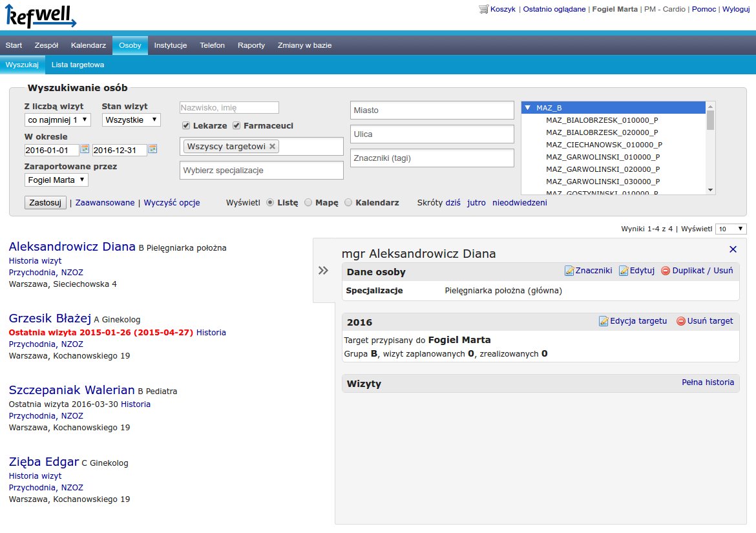Click the region list scrollbar thumb
Image resolution: width=756 pixels, height=533 pixels.
click(710, 120)
